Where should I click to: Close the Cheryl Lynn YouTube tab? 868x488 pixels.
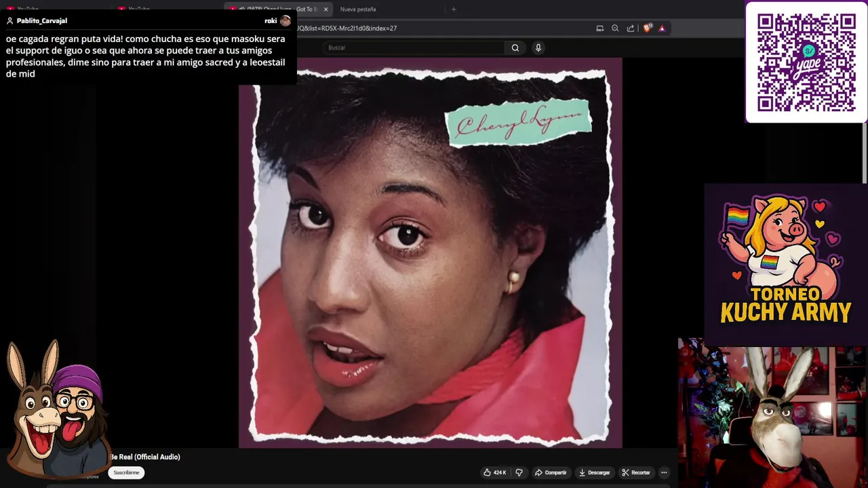325,9
